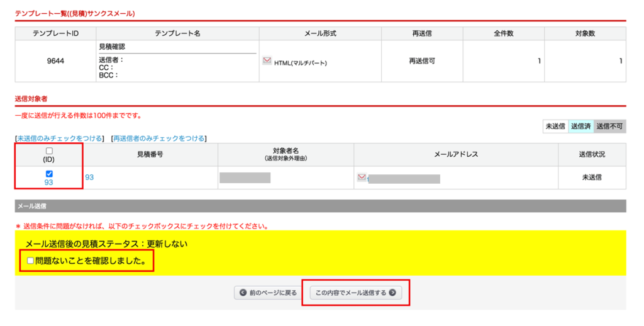
Task: Click the envelope icon in メールアドレス column
Action: point(362,177)
